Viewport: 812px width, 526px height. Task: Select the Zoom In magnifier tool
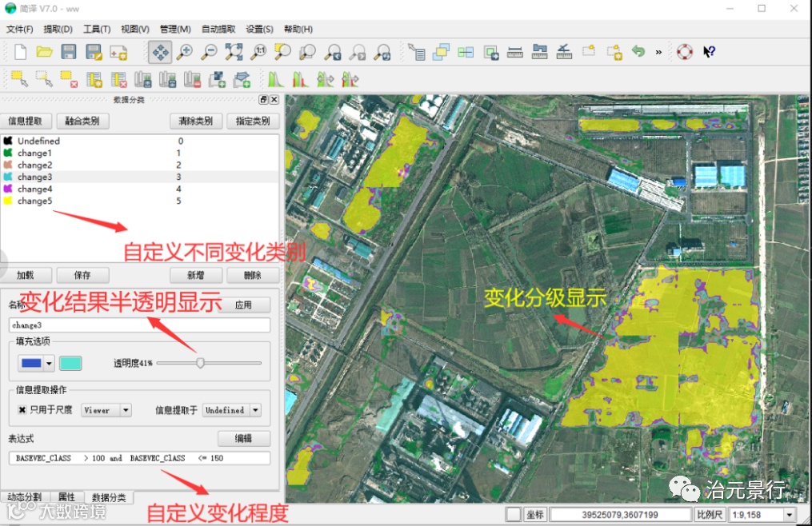(x=184, y=52)
